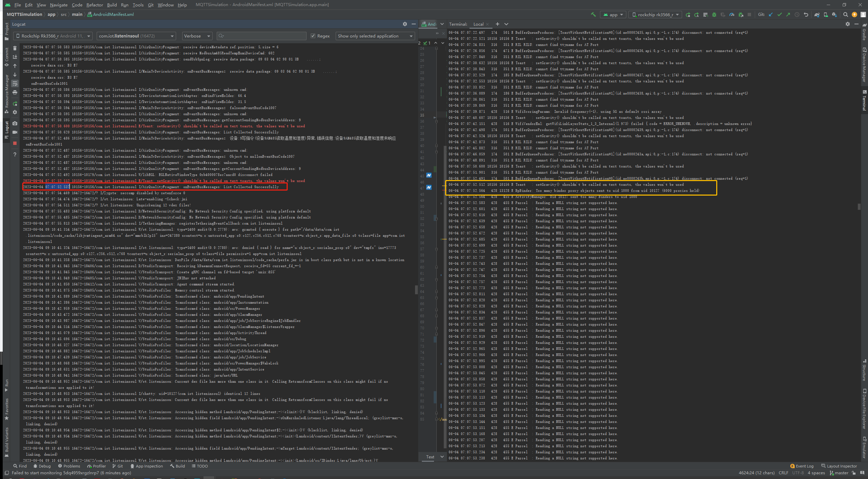Open app run configuration dropdown
This screenshot has height=479, width=868.
[x=613, y=15]
